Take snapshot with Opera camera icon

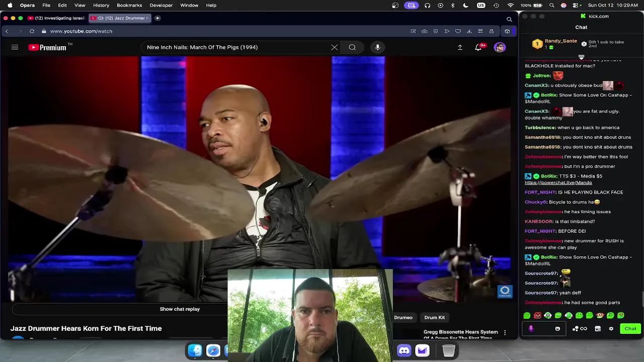pos(425,31)
